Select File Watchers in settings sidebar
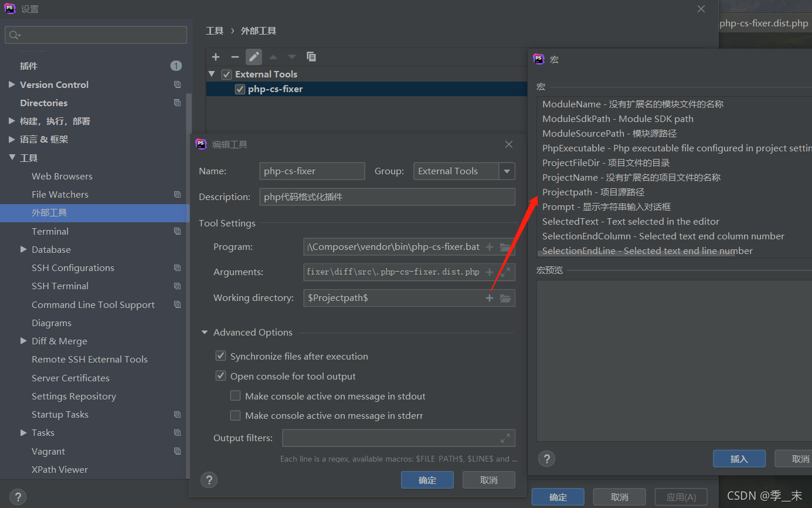 pyautogui.click(x=59, y=194)
